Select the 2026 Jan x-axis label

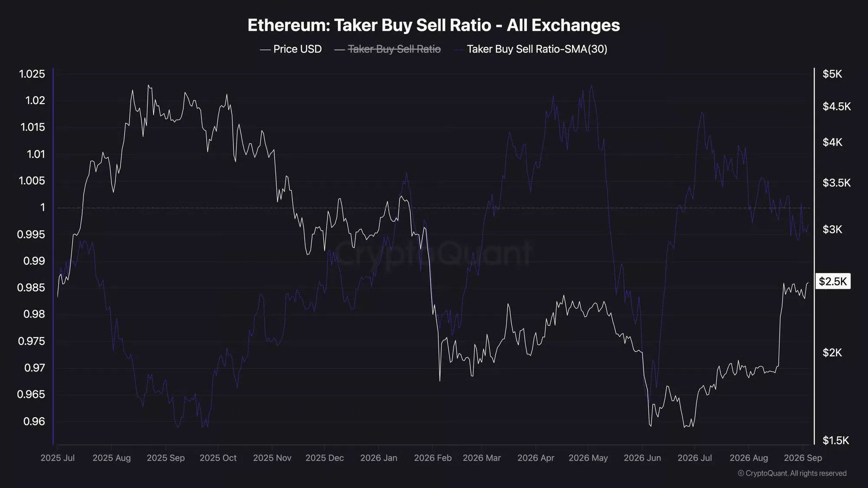pyautogui.click(x=378, y=458)
